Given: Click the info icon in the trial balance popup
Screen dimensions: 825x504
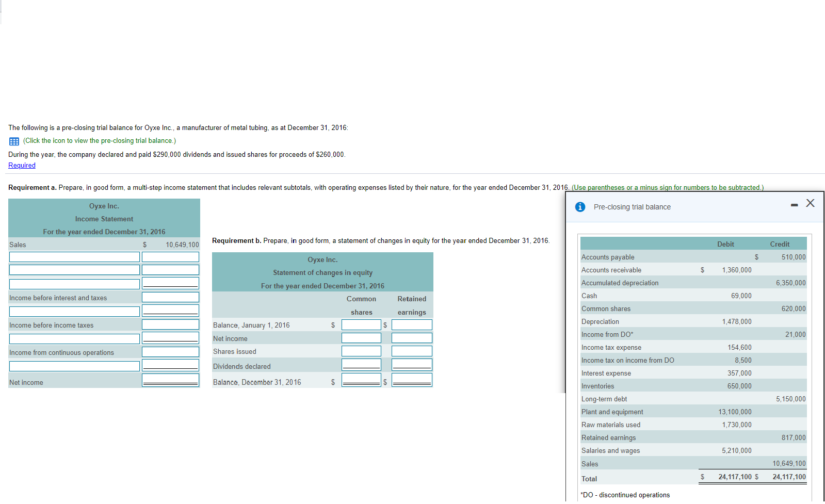Looking at the screenshot, I should (580, 207).
